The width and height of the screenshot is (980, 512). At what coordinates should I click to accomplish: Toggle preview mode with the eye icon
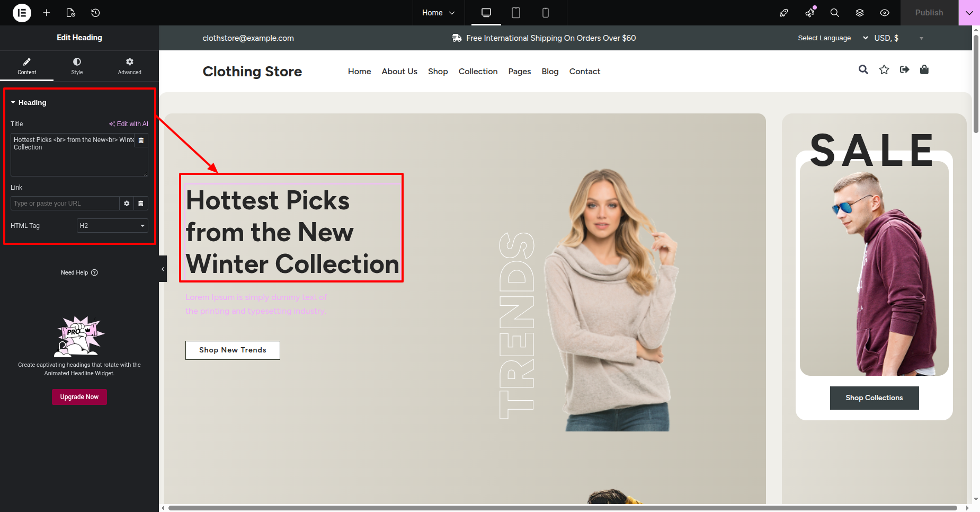click(885, 13)
